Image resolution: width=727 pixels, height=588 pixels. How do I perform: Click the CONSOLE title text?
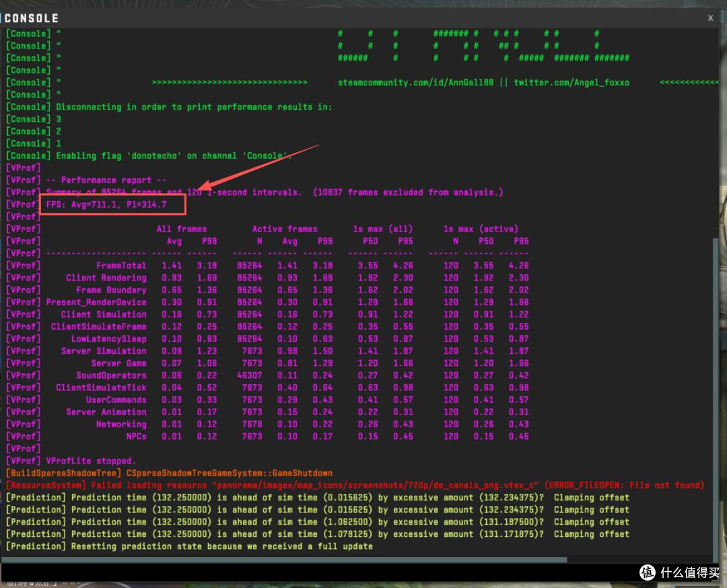[32, 18]
